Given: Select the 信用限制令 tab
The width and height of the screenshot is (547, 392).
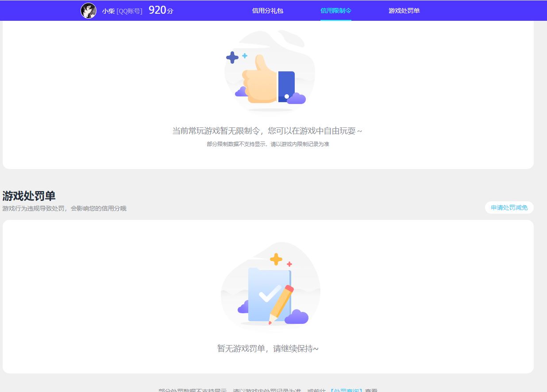Looking at the screenshot, I should pos(335,11).
